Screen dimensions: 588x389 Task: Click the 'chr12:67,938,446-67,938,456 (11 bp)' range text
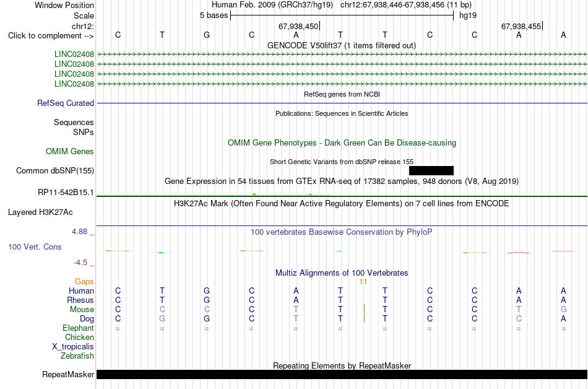click(406, 5)
